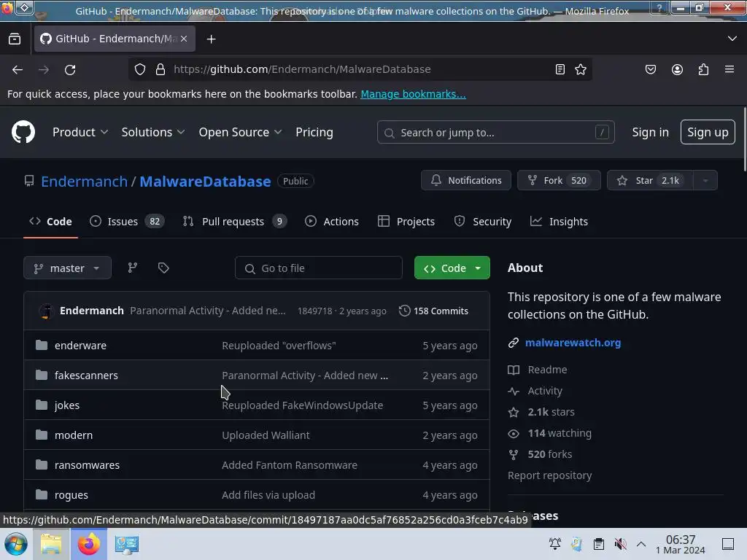The width and height of the screenshot is (747, 560).
Task: Reload the page with refresh icon
Action: click(x=70, y=69)
